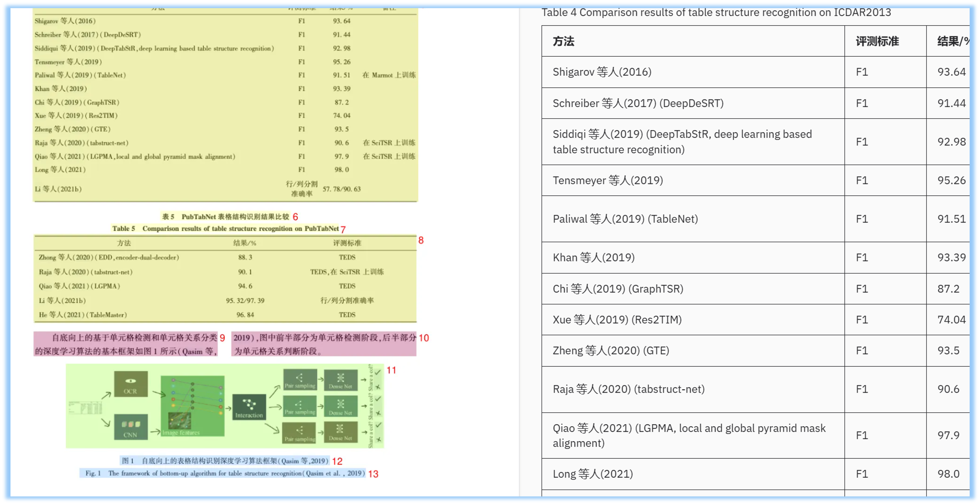
Task: Click the top Dense Net box
Action: click(340, 380)
